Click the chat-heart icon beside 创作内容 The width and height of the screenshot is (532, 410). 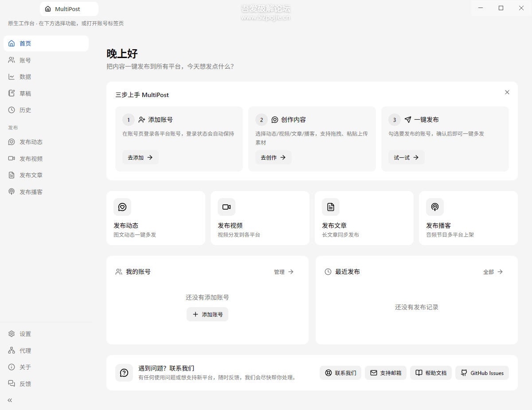click(x=275, y=120)
